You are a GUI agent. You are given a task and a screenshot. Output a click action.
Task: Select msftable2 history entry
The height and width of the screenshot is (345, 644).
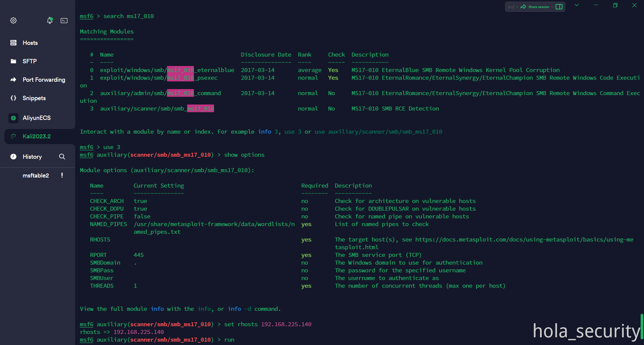click(36, 176)
